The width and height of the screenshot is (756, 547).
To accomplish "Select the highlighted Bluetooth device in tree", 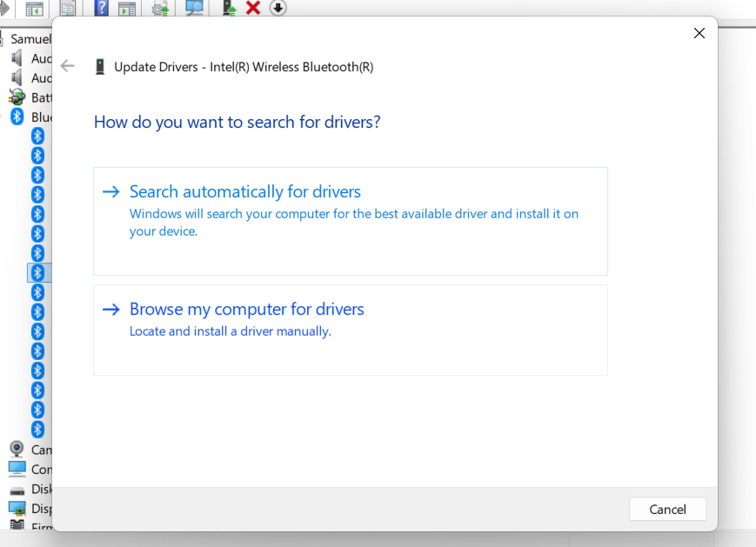I will pos(38,273).
